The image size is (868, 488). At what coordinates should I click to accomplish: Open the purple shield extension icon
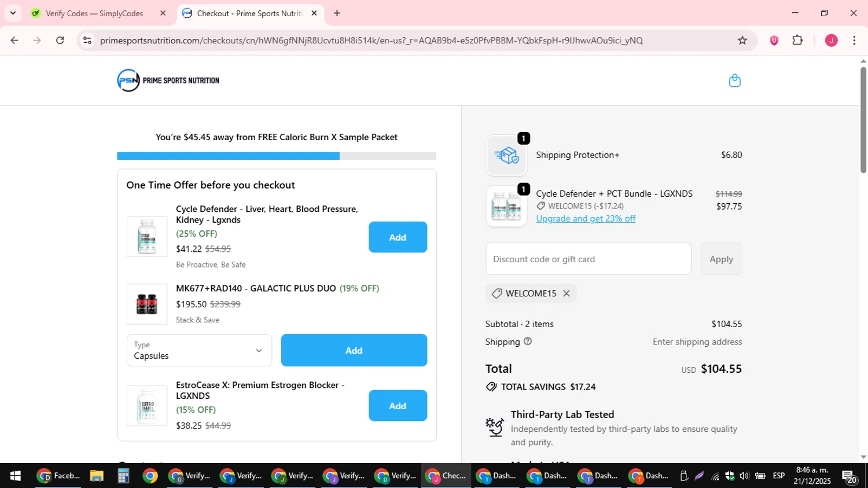[774, 41]
